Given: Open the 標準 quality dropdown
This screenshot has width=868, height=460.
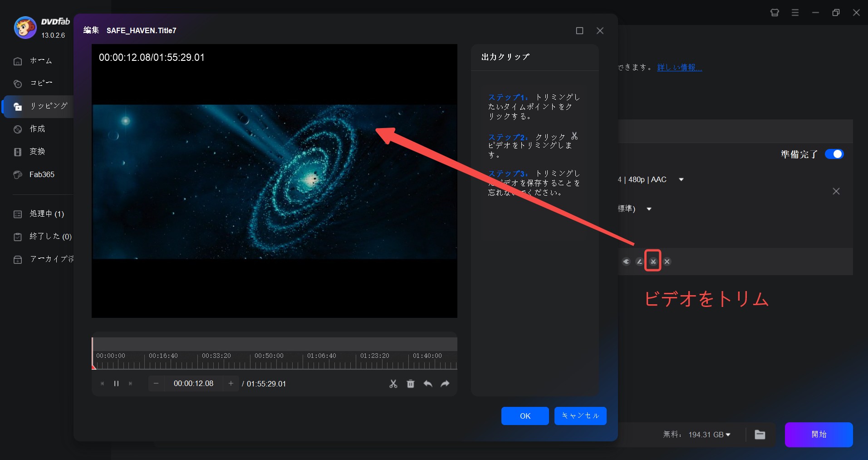Looking at the screenshot, I should pyautogui.click(x=649, y=209).
